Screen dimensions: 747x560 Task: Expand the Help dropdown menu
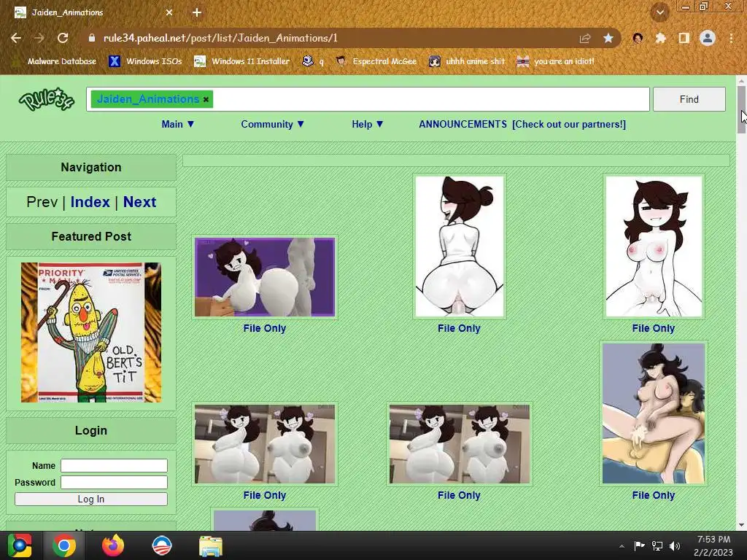point(368,124)
